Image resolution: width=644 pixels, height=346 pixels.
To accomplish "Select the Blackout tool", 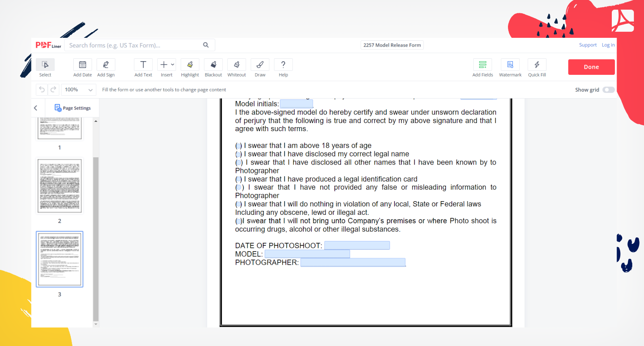I will click(213, 65).
